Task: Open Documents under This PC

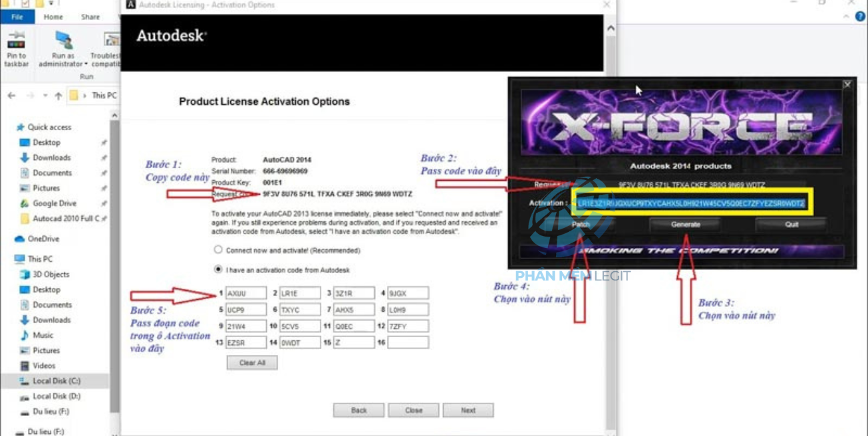Action: [53, 305]
